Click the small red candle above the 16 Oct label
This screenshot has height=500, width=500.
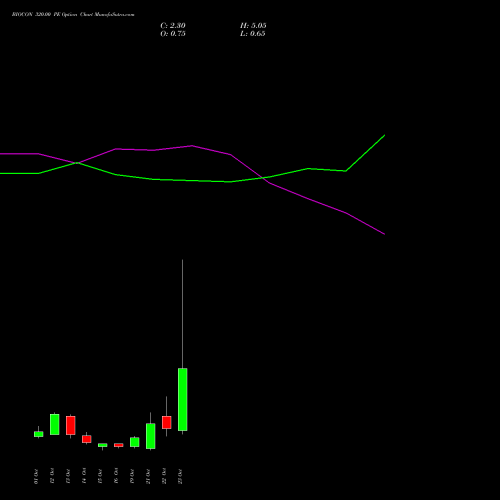[x=118, y=445]
